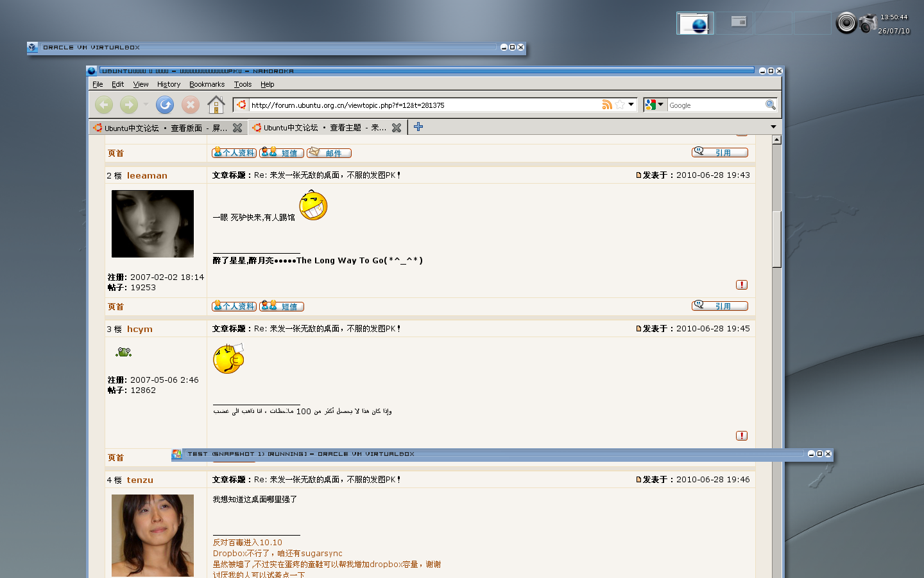
Task: Open first post's 个人资料 profile button
Action: point(234,153)
